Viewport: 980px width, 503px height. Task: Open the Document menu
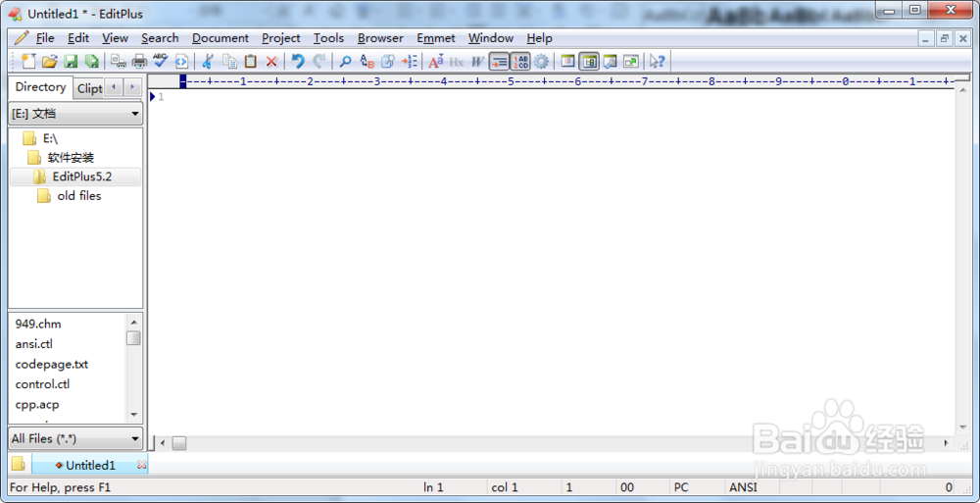pos(220,38)
